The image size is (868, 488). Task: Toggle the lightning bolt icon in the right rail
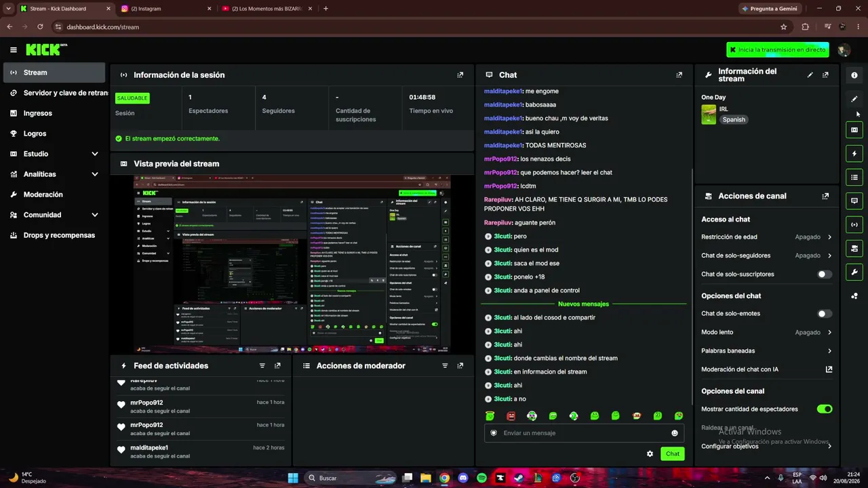click(854, 154)
